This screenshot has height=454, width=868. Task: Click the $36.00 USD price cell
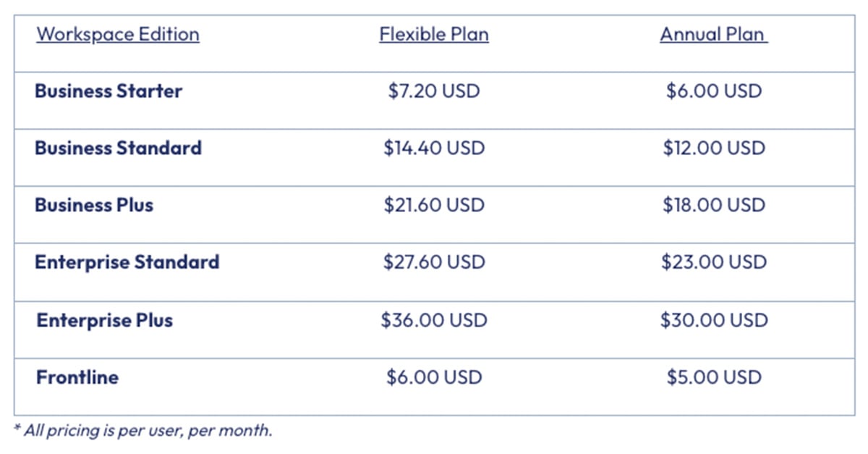click(x=434, y=320)
